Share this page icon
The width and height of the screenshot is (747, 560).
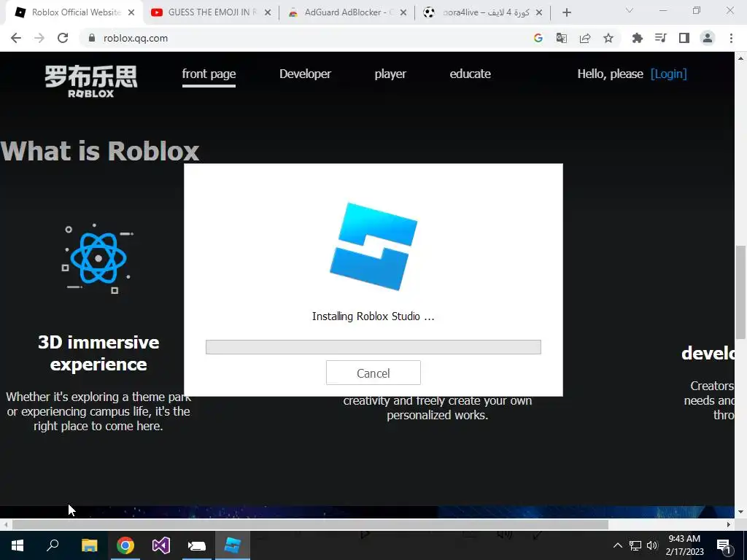585,38
